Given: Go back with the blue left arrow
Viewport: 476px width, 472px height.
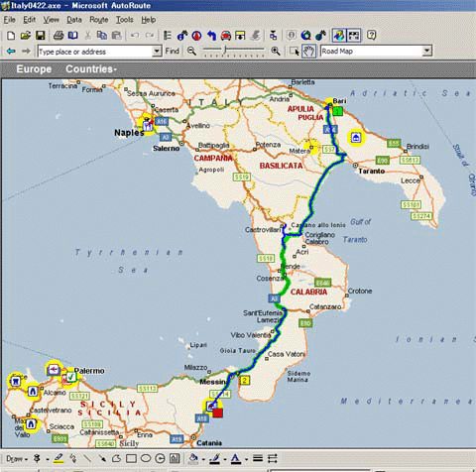Looking at the screenshot, I should point(11,52).
